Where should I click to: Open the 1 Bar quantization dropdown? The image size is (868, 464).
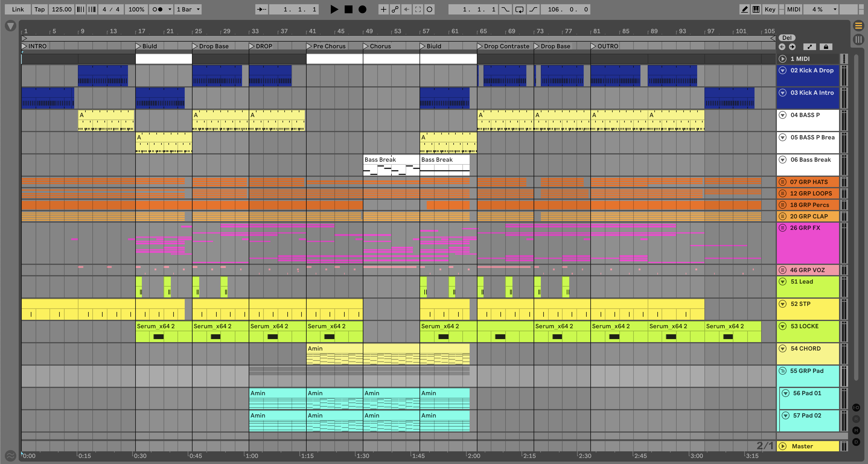tap(188, 9)
